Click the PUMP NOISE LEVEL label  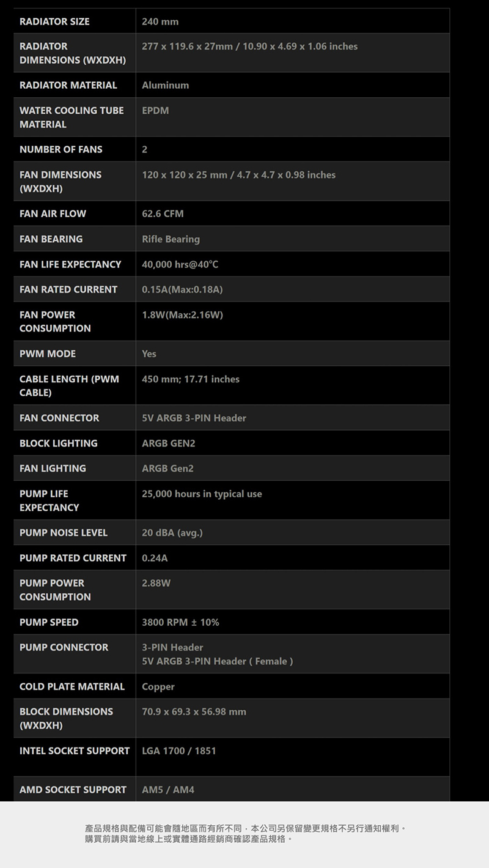coord(64,533)
